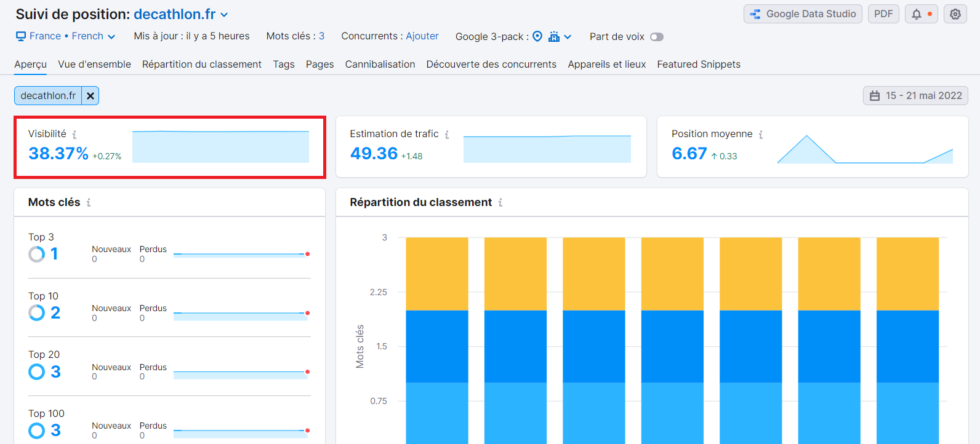Click the Répartition du classement panel info icon
980x444 pixels.
tap(500, 202)
